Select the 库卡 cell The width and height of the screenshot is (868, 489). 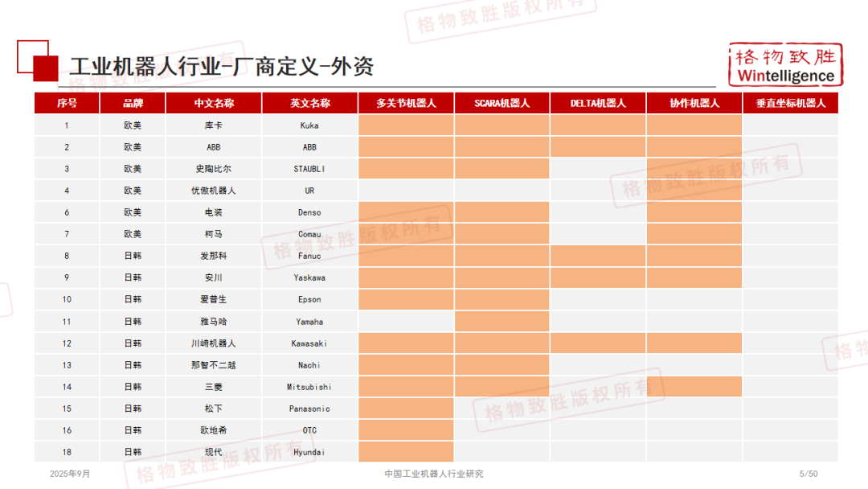(x=214, y=125)
